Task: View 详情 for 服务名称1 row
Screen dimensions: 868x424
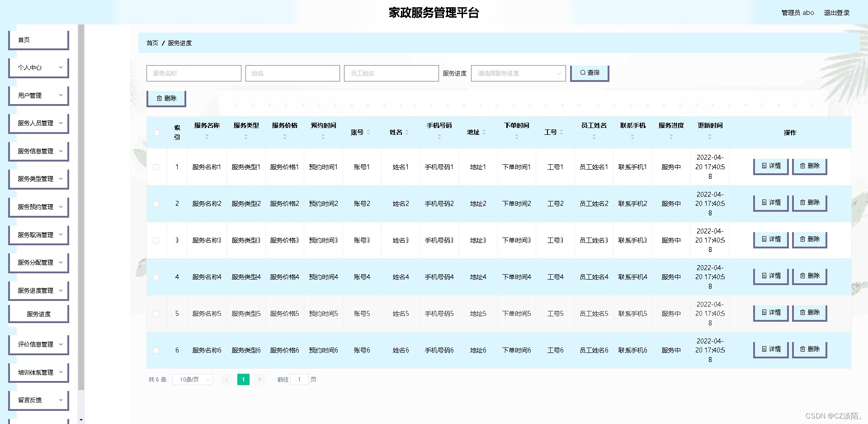Action: pyautogui.click(x=771, y=166)
